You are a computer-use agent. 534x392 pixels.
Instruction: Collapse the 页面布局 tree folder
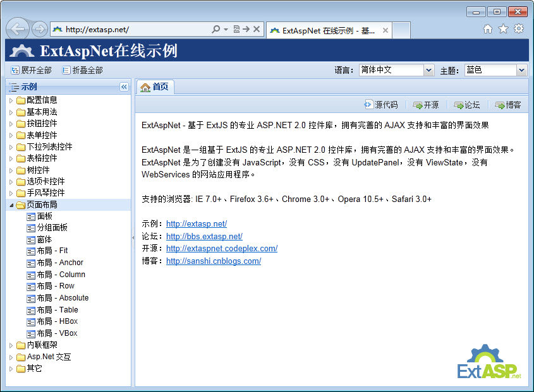point(11,205)
